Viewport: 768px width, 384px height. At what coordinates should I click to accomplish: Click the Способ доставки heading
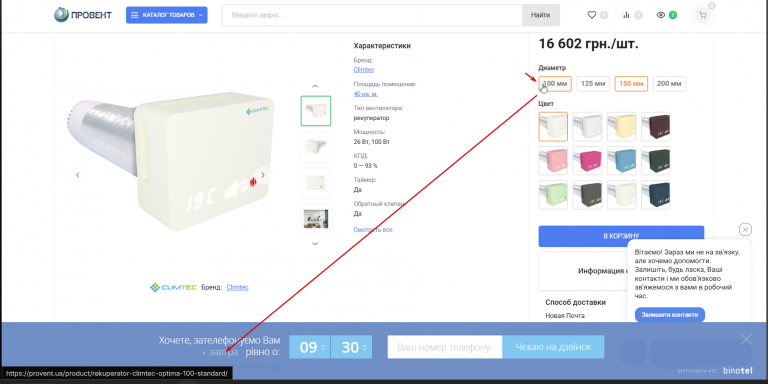(x=576, y=303)
